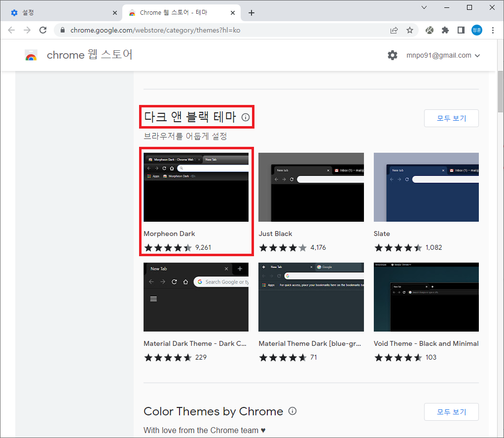504x438 pixels.
Task: Open Material Dark Theme thumbnail
Action: click(196, 297)
